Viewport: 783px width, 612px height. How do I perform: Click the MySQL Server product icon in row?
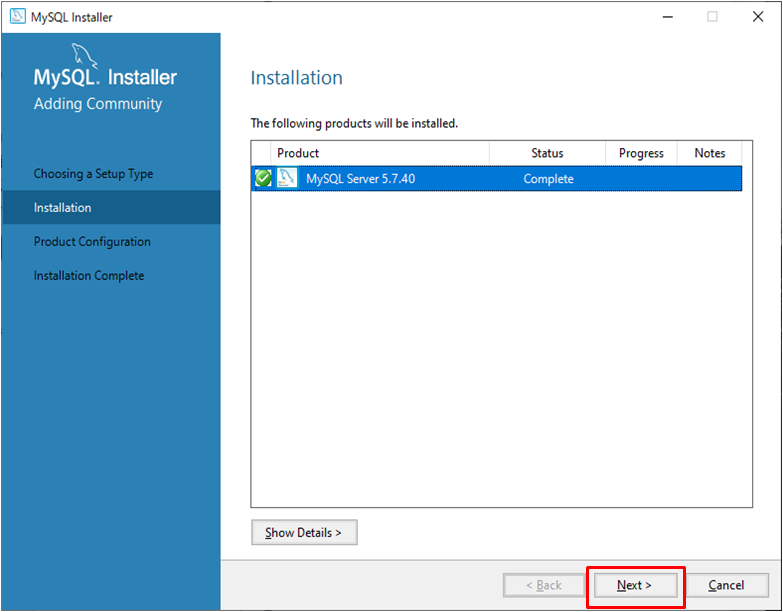tap(287, 178)
